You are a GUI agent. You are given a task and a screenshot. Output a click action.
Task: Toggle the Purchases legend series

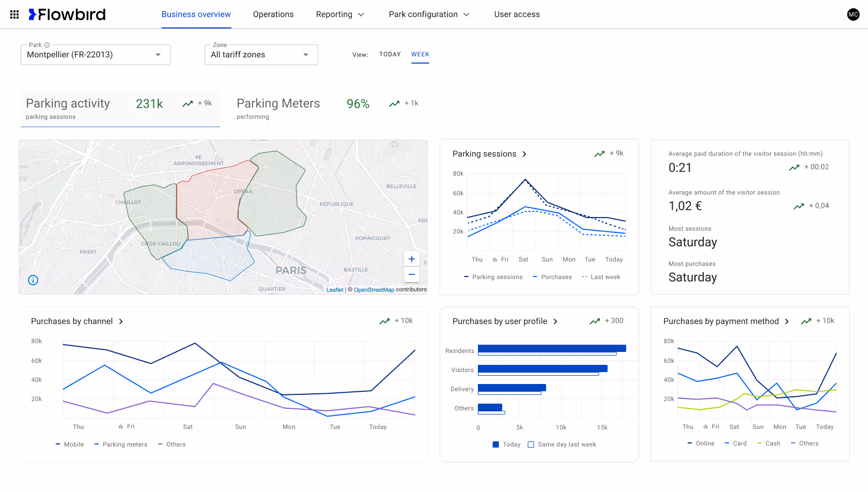click(x=552, y=277)
